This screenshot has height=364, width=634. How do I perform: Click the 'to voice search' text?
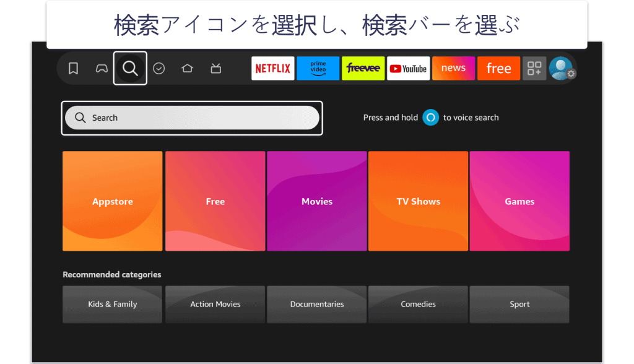(471, 118)
